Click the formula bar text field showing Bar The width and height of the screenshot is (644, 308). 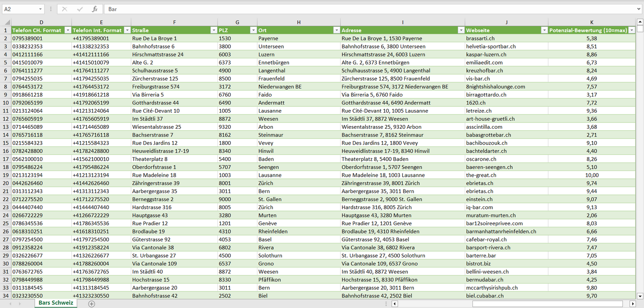[357, 9]
